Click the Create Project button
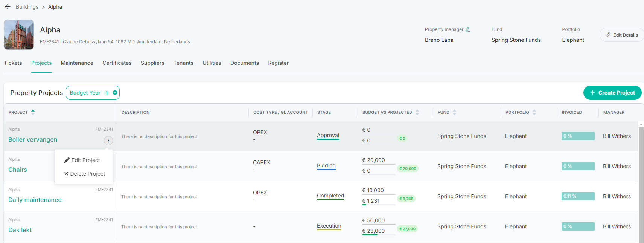 [612, 93]
